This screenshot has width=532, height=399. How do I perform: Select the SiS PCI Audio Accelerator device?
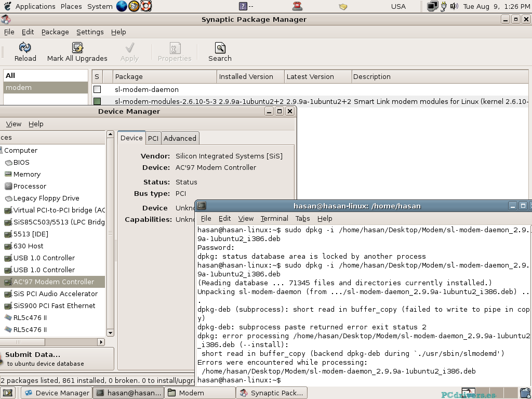[x=55, y=294]
